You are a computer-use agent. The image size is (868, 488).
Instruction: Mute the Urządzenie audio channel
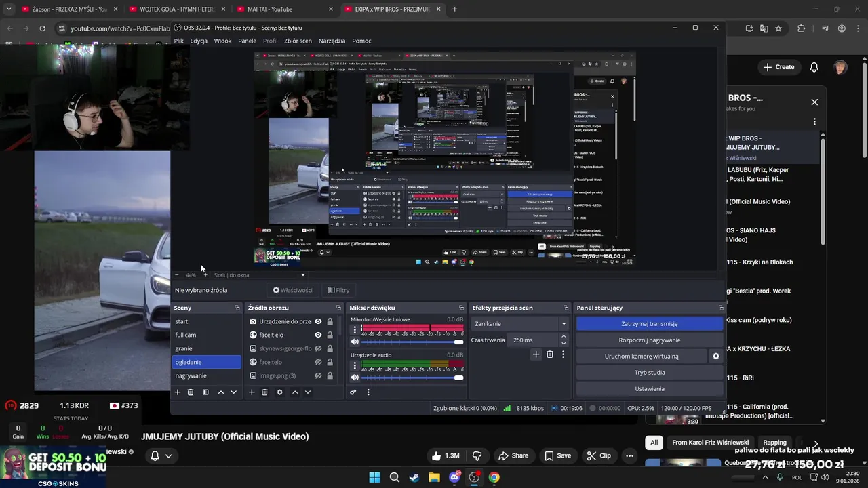coord(355,378)
